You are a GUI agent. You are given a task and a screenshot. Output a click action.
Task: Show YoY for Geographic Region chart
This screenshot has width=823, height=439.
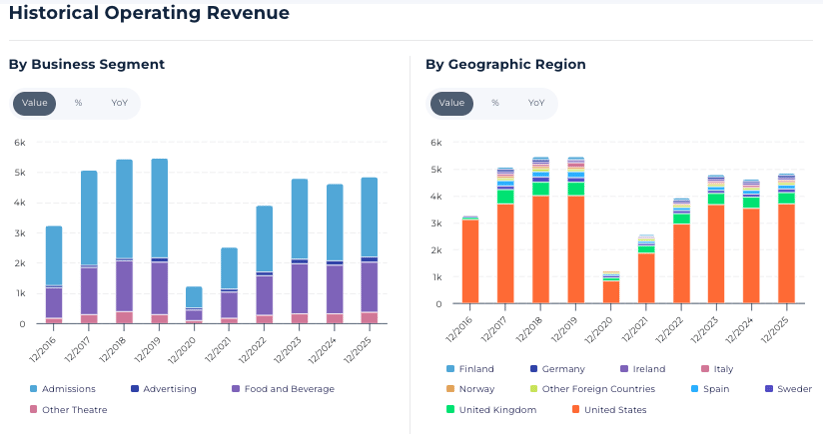pos(536,103)
